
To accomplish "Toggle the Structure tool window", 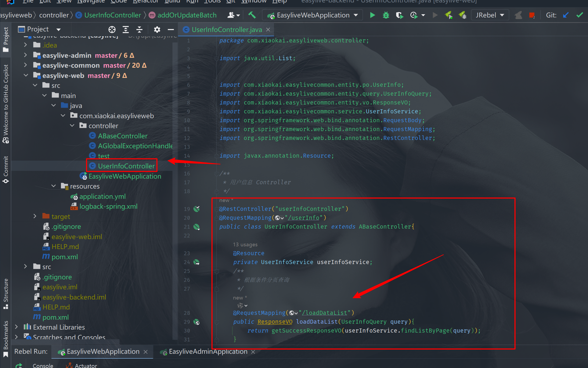I will 6,294.
